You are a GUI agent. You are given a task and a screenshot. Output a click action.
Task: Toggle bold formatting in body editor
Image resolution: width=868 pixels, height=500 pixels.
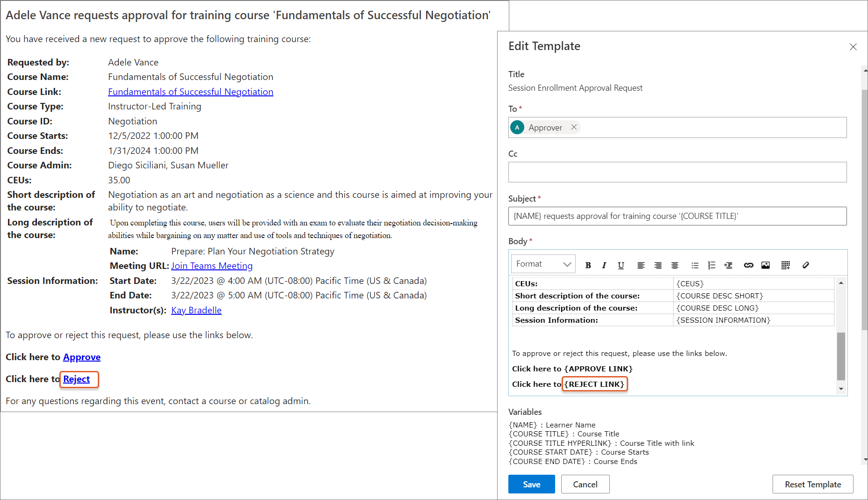[x=588, y=265]
